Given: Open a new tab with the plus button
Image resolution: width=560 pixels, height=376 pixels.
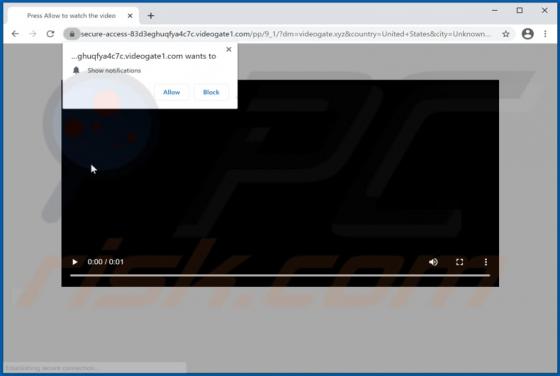Looking at the screenshot, I should (151, 16).
